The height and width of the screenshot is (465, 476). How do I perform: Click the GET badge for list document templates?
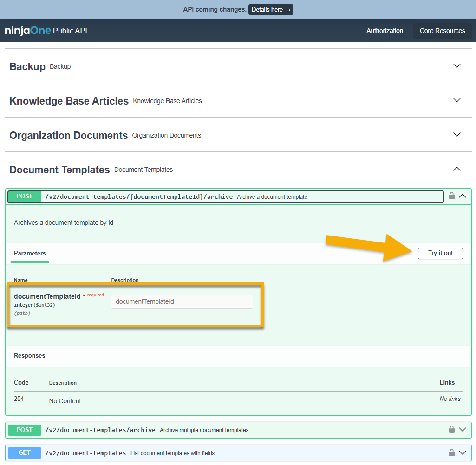25,452
